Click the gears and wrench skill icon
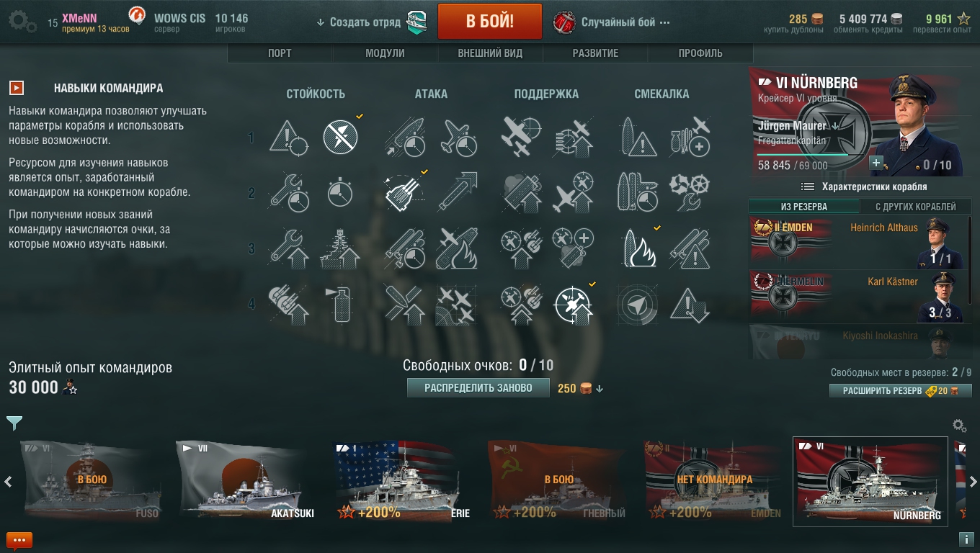Screen dimensions: 980x553 pyautogui.click(x=690, y=193)
